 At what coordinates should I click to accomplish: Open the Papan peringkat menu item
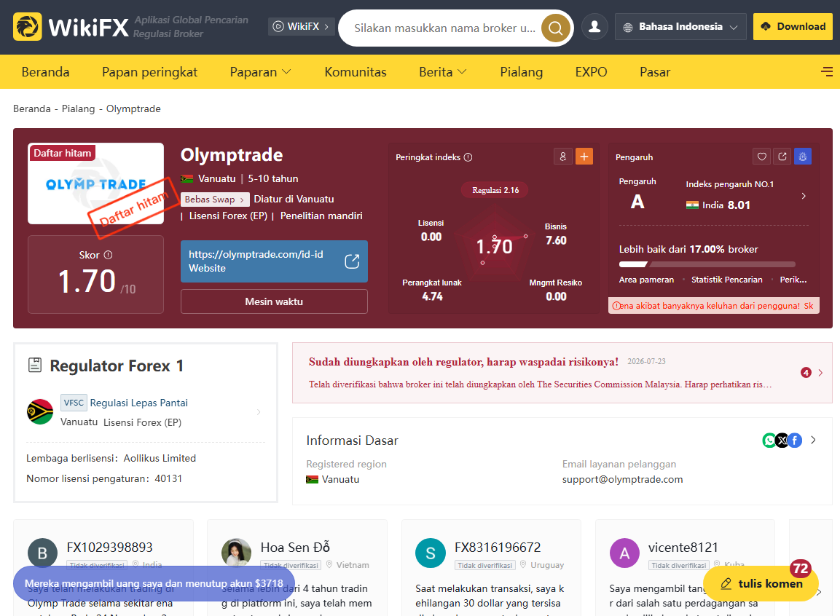[x=149, y=71]
